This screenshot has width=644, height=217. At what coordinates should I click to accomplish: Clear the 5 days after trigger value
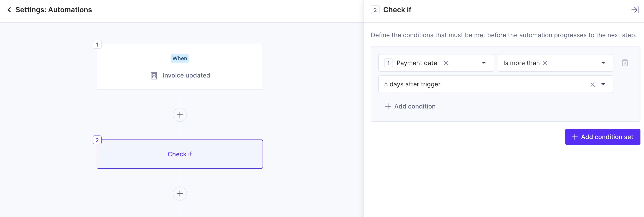pos(593,84)
